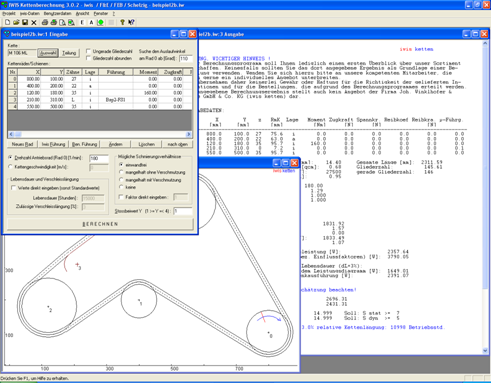
Task: Click the table's horizontal scrollbar right arrow
Action: pos(189,134)
